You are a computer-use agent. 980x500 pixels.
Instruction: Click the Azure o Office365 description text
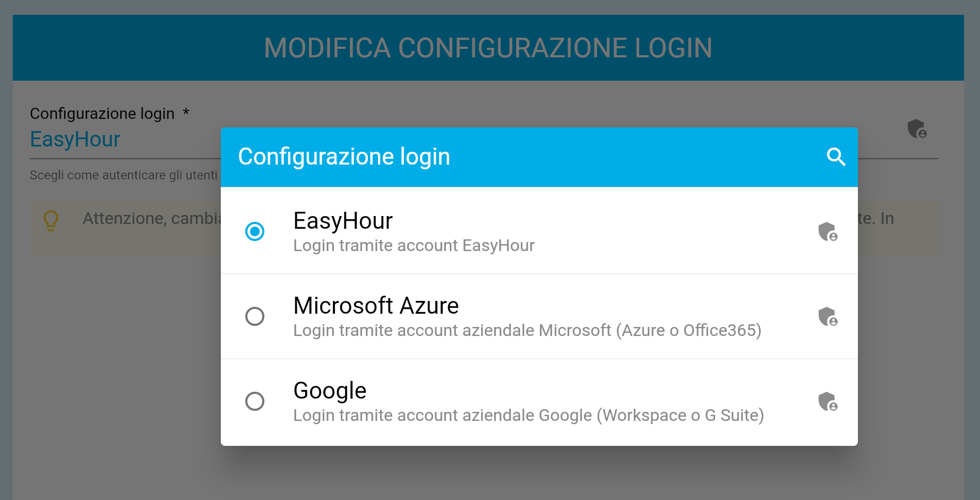point(527,331)
